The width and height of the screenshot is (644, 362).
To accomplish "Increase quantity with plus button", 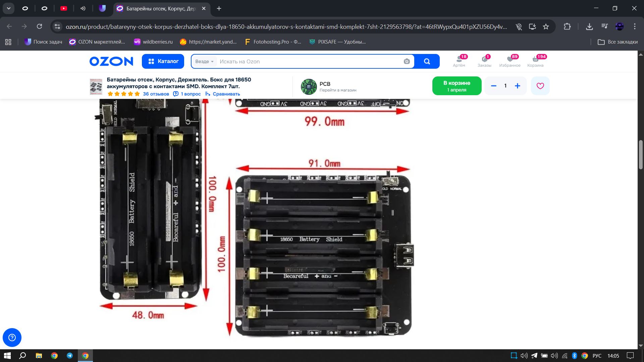I will 518,86.
